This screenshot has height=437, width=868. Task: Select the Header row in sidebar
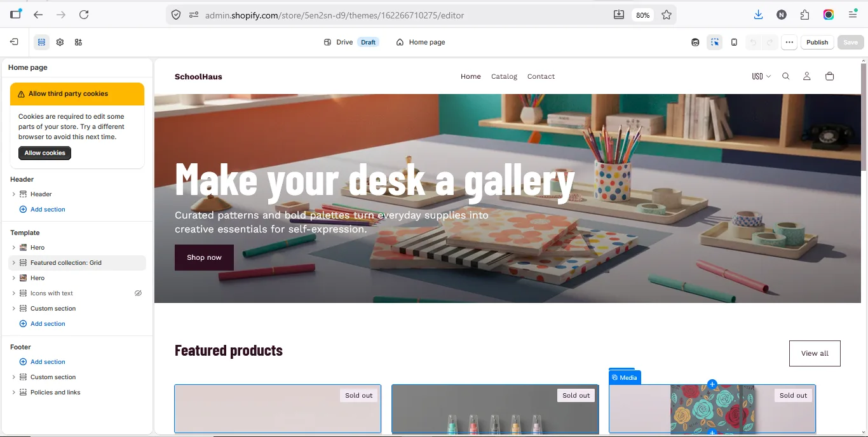pos(78,194)
